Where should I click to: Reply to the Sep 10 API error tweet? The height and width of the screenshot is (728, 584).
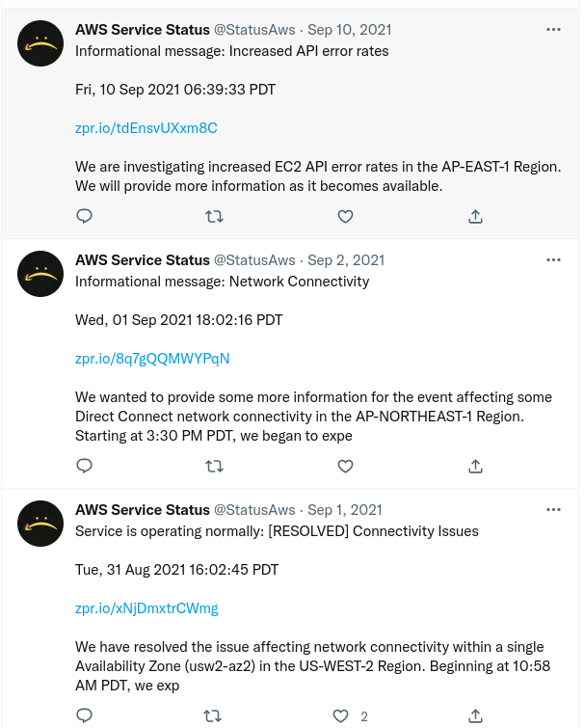pos(84,217)
